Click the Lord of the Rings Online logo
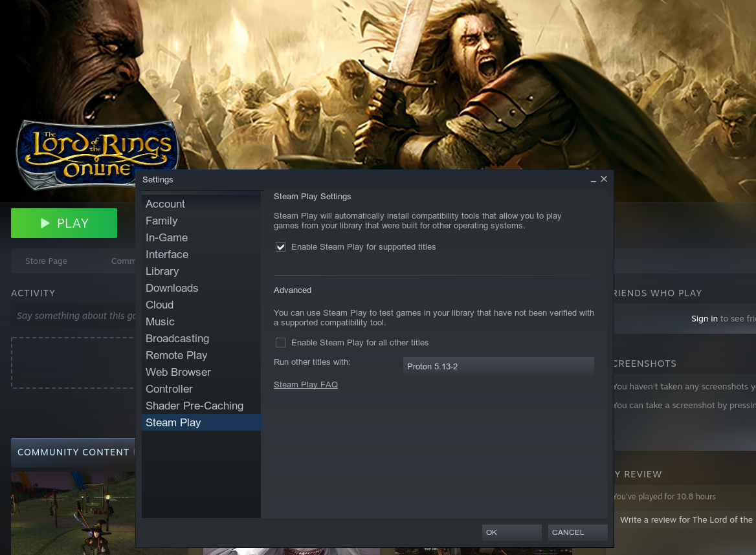Viewport: 756px width, 555px height. point(96,154)
